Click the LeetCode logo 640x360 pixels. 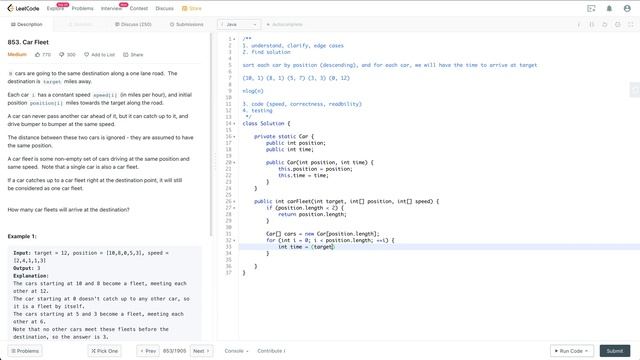tap(23, 8)
